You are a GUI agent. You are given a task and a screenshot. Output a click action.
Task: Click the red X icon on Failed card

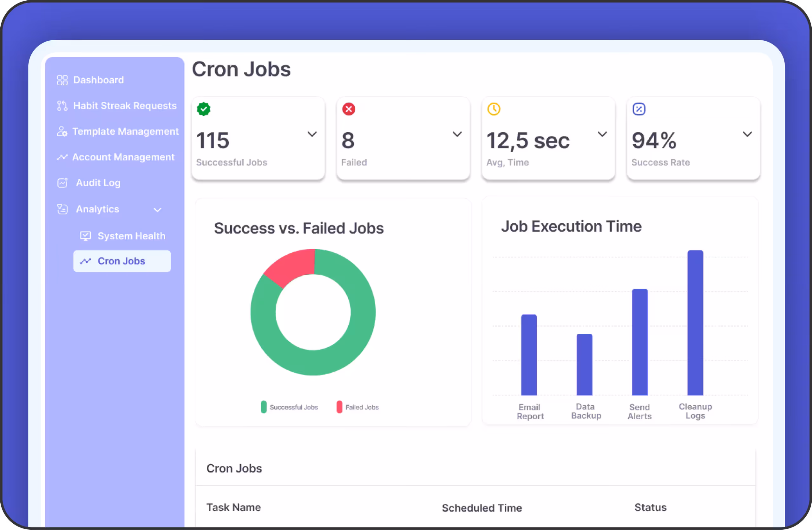pos(349,109)
